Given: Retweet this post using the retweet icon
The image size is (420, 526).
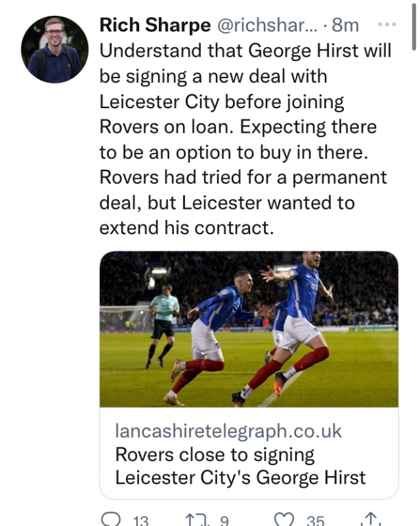Looking at the screenshot, I should coord(196,520).
